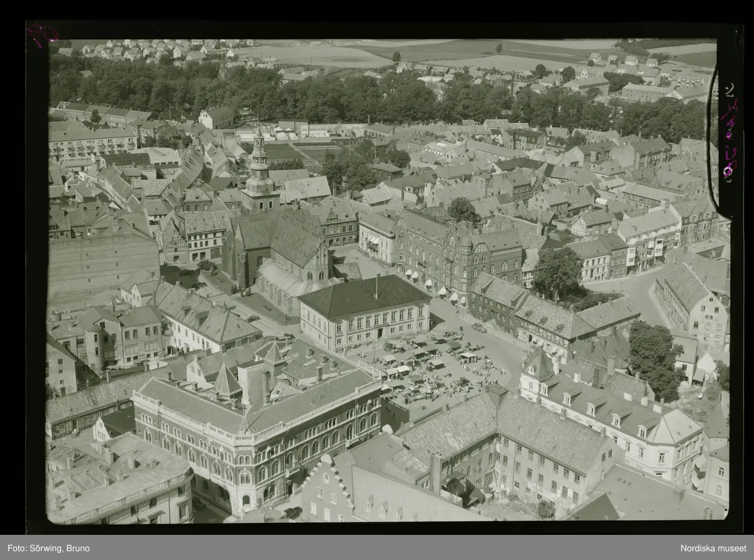The height and width of the screenshot is (560, 754).
Task: Select the large tree beside the curved street
Action: pos(557,272)
